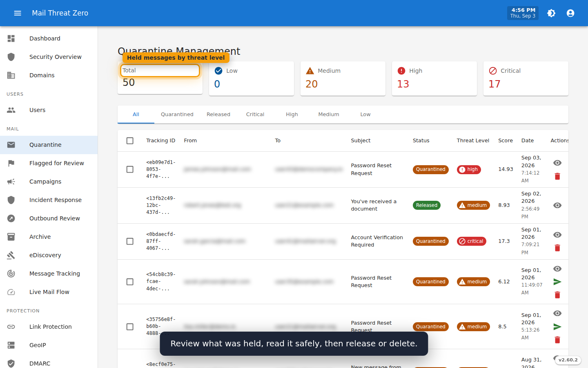The height and width of the screenshot is (368, 588).
Task: Switch to the High tab
Action: tap(292, 114)
